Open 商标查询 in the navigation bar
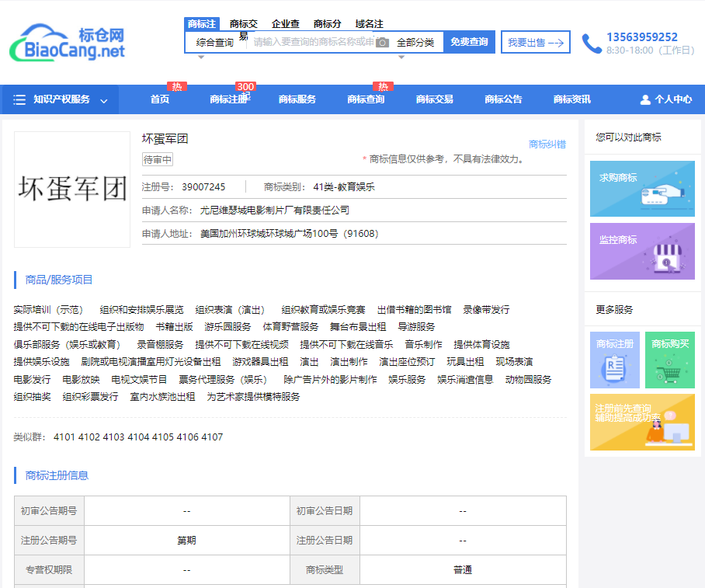705x588 pixels. tap(366, 99)
